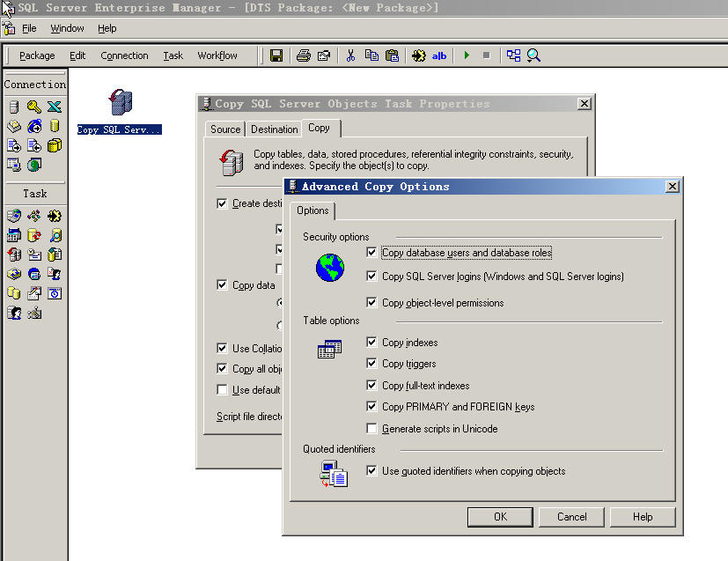The image size is (728, 561).
Task: Switch to the Destination tab
Action: pyautogui.click(x=275, y=129)
